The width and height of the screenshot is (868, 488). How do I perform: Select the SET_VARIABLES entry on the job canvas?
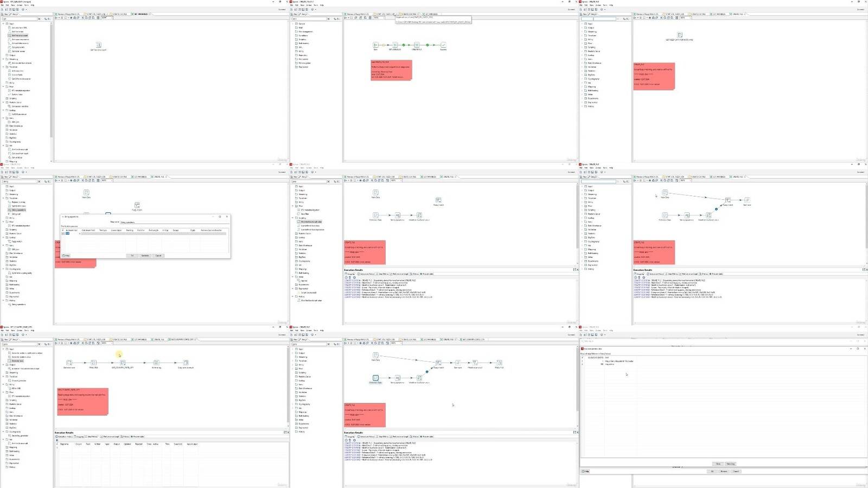click(395, 45)
